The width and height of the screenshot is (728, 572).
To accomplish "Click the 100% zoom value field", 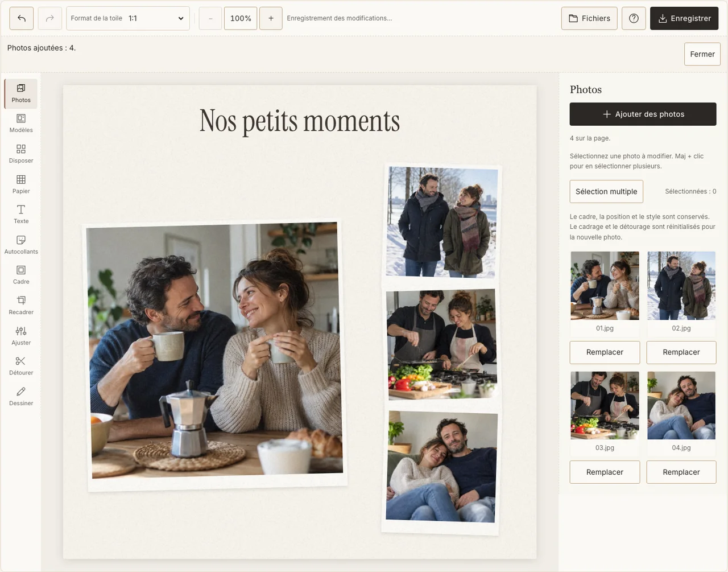I will pyautogui.click(x=241, y=18).
